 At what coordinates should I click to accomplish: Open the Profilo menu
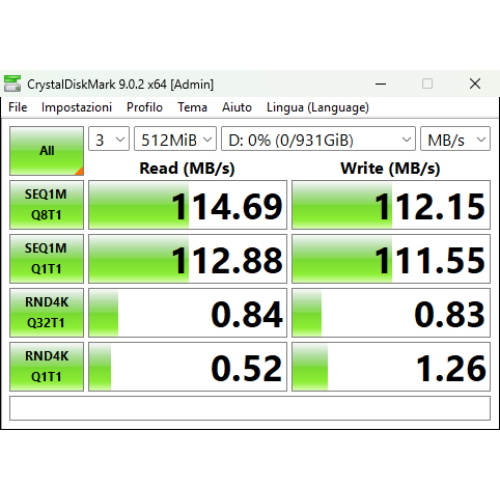[144, 107]
